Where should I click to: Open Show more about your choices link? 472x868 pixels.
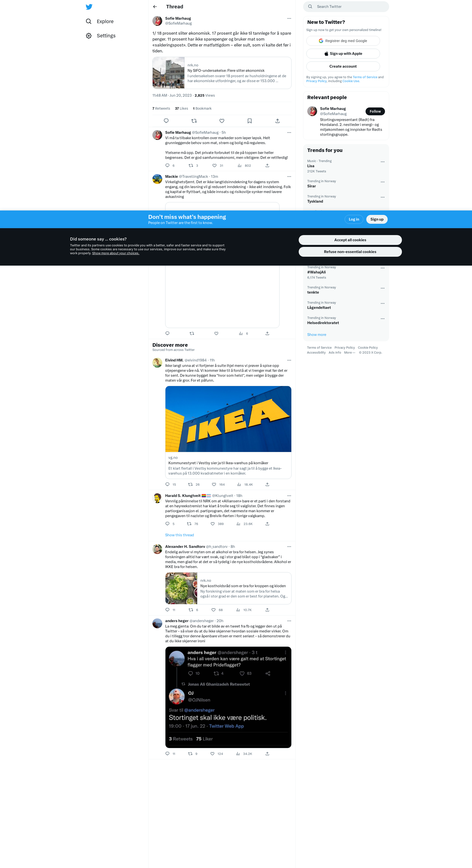(116, 253)
